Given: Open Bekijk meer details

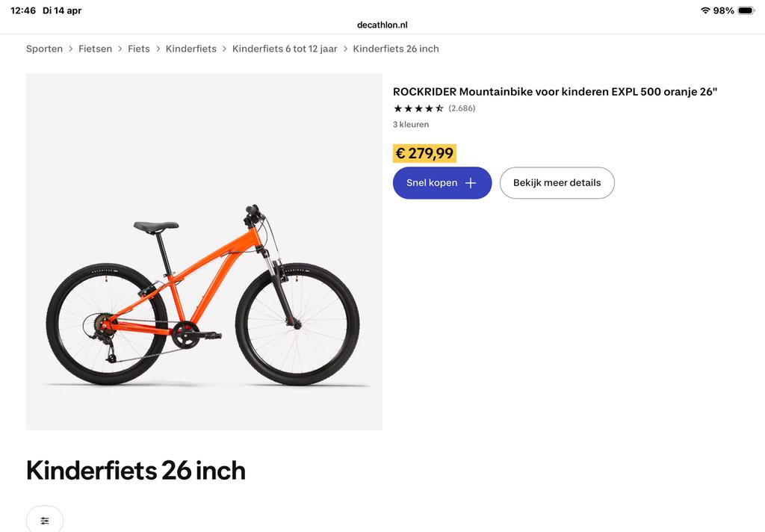Looking at the screenshot, I should click(x=557, y=182).
